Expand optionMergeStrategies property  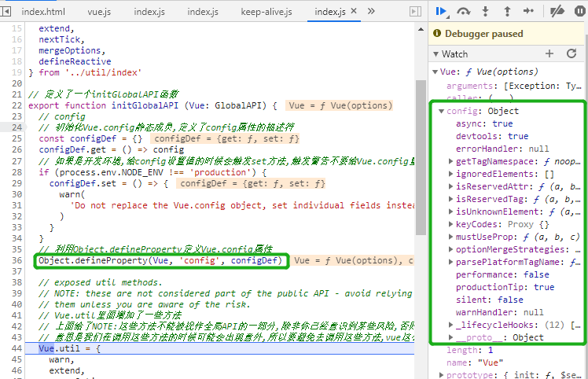(x=450, y=249)
